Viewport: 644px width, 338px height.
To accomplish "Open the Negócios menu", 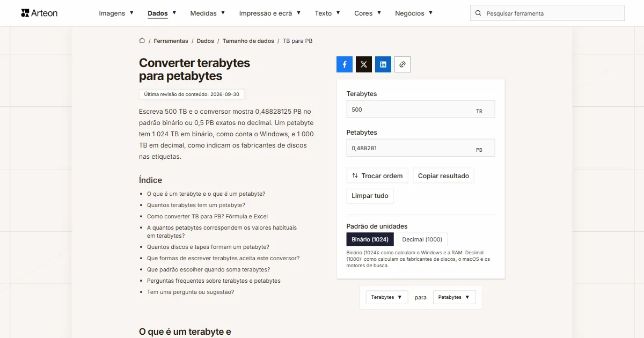I will coord(414,13).
